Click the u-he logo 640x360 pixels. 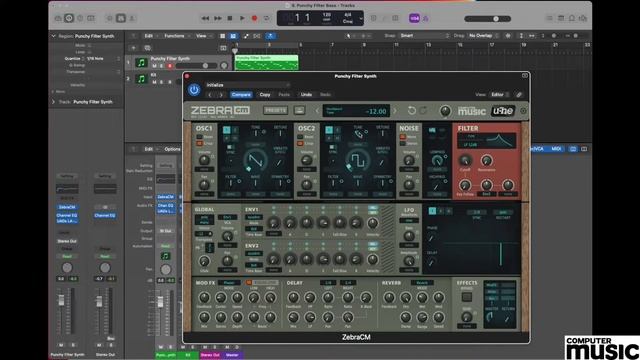(503, 111)
